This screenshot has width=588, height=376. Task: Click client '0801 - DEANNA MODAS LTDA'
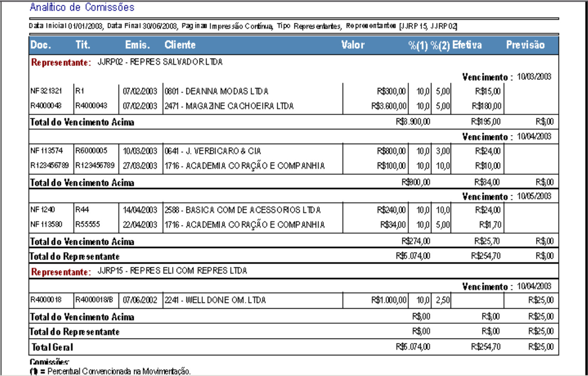pos(216,91)
